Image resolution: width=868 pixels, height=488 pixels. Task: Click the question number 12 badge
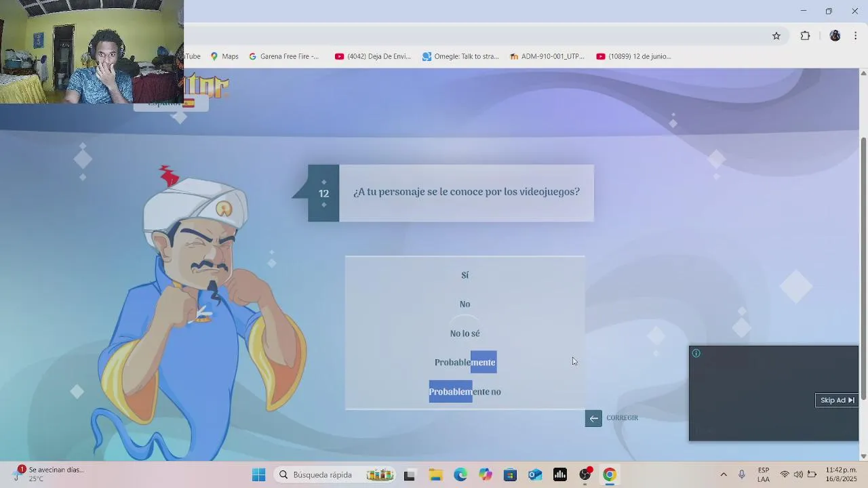pos(323,193)
